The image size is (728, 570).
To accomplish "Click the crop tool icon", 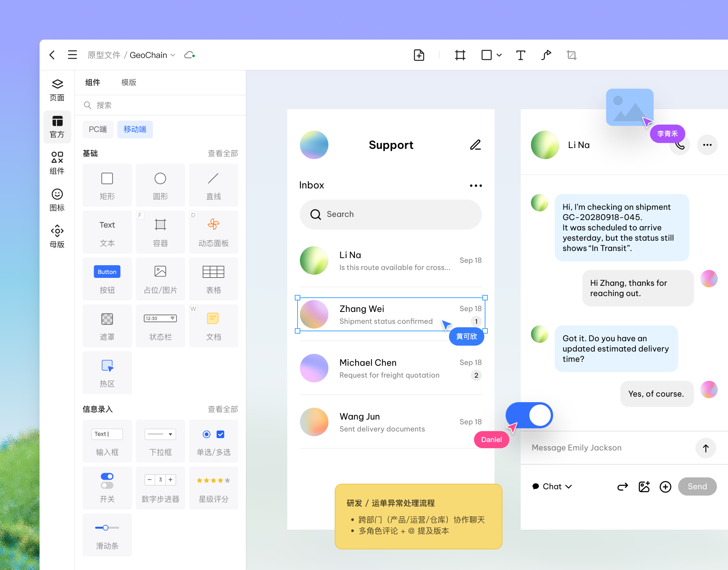I will (571, 55).
